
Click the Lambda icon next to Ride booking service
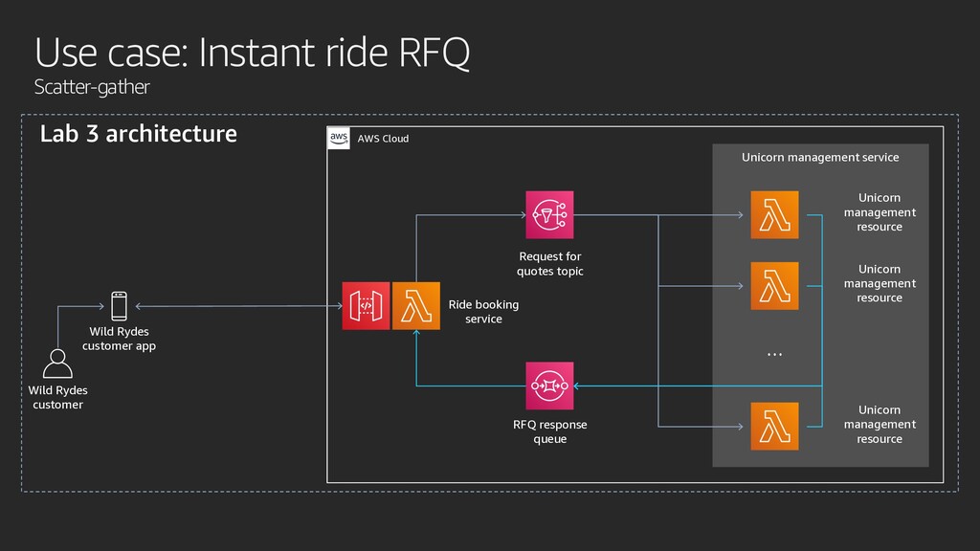point(416,306)
